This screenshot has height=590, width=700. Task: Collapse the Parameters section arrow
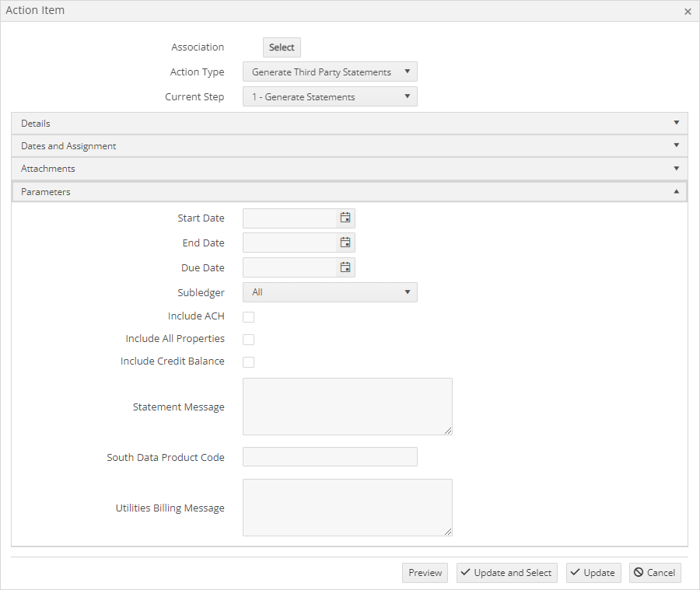point(677,191)
